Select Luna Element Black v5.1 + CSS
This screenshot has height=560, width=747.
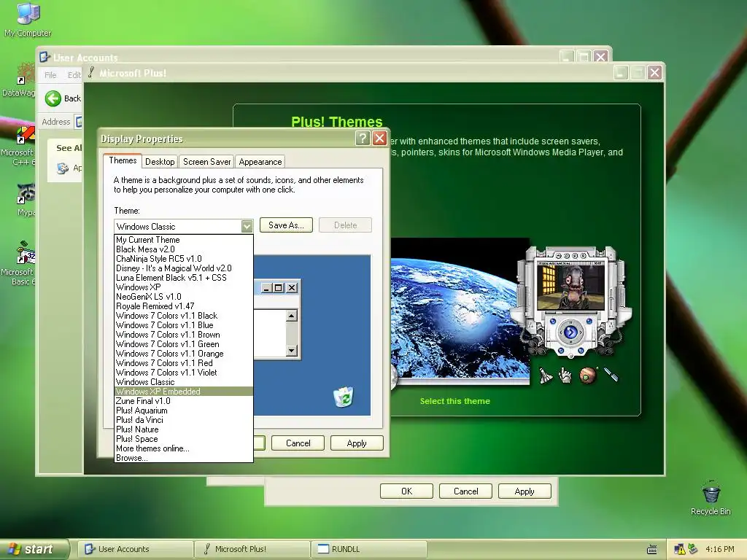pos(184,278)
